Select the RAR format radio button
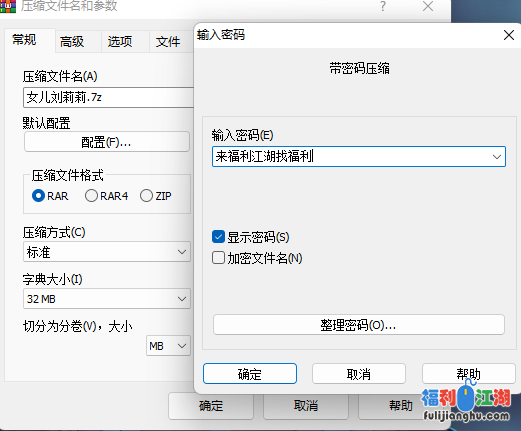Viewport: 521px width, 431px height. pos(38,196)
